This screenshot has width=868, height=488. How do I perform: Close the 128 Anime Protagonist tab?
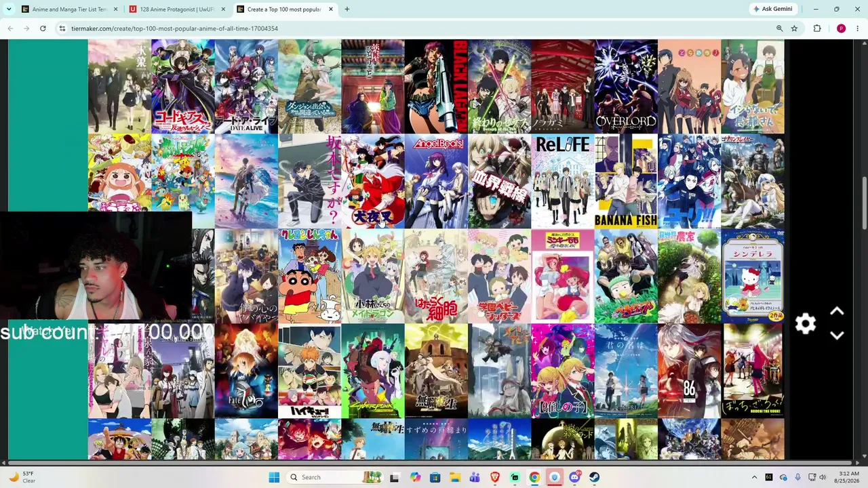pos(223,9)
